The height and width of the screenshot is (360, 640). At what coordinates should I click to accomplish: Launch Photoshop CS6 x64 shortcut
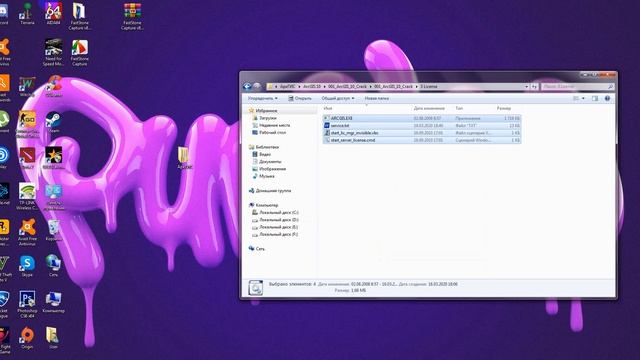(27, 304)
